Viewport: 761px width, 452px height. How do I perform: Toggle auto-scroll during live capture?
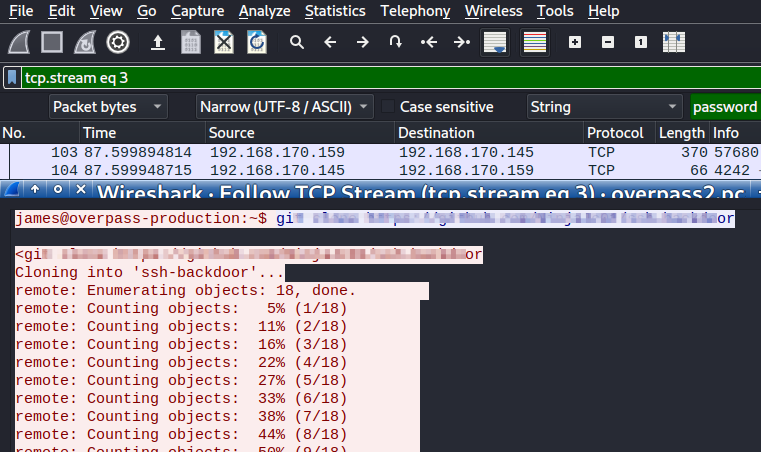(495, 42)
